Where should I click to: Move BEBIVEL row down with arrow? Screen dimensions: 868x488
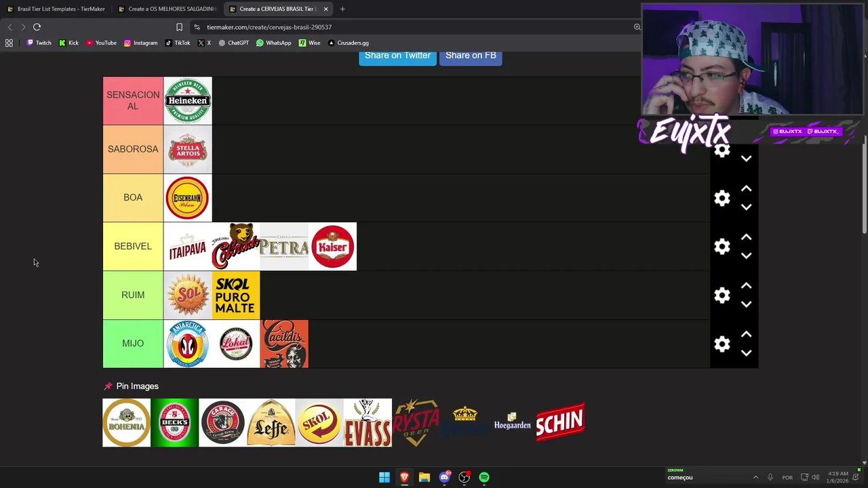[746, 256]
